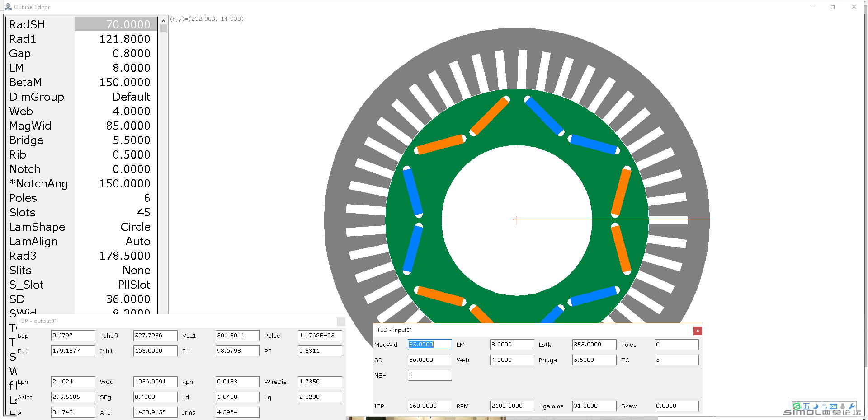
Task: Click the SFg output field
Action: click(x=155, y=397)
